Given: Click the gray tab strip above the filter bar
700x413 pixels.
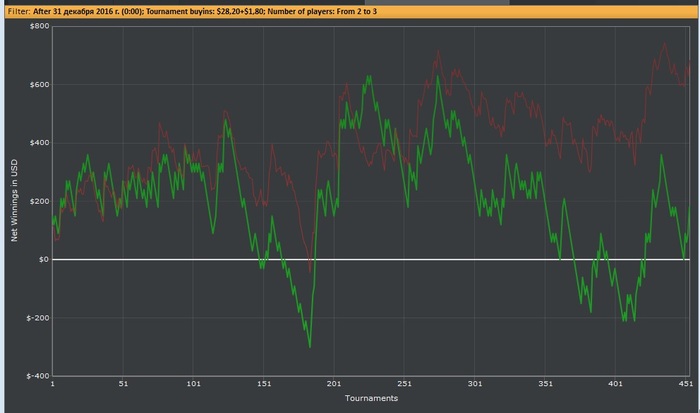Looking at the screenshot, I should (x=437, y=2).
